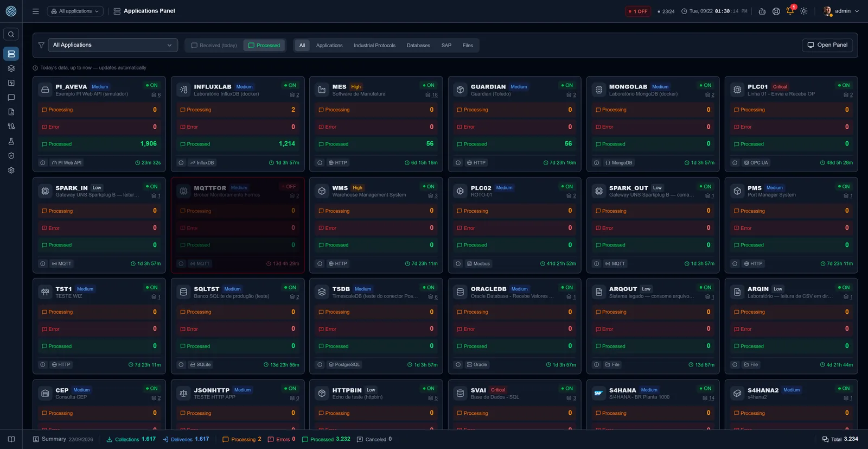Toggle the light/dark theme sun icon

coord(804,11)
